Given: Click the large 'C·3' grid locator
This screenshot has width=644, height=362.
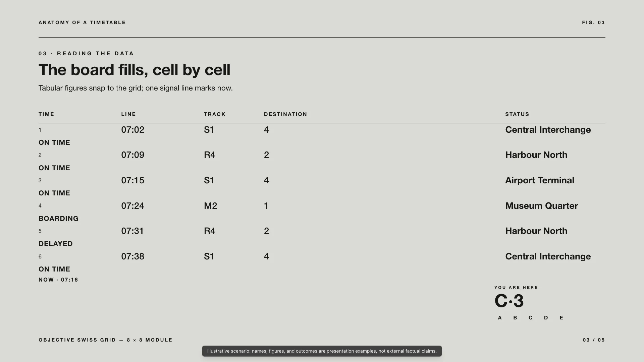Looking at the screenshot, I should pos(509,301).
